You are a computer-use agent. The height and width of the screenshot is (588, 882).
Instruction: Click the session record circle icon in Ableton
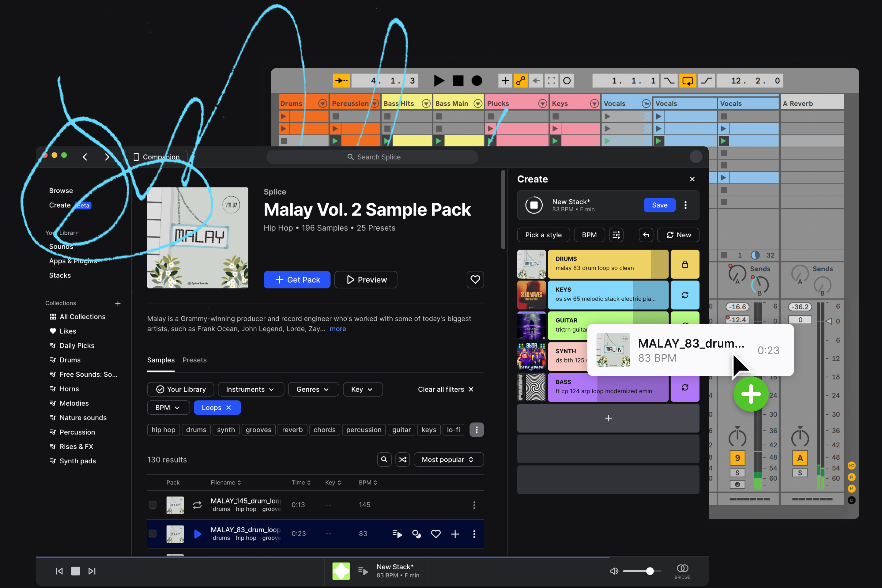pyautogui.click(x=567, y=81)
